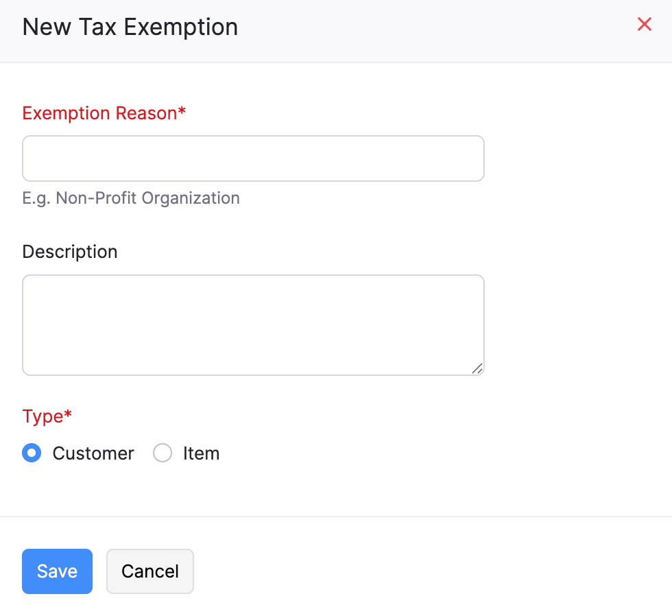
Task: Click the Item radio option label
Action: (201, 453)
